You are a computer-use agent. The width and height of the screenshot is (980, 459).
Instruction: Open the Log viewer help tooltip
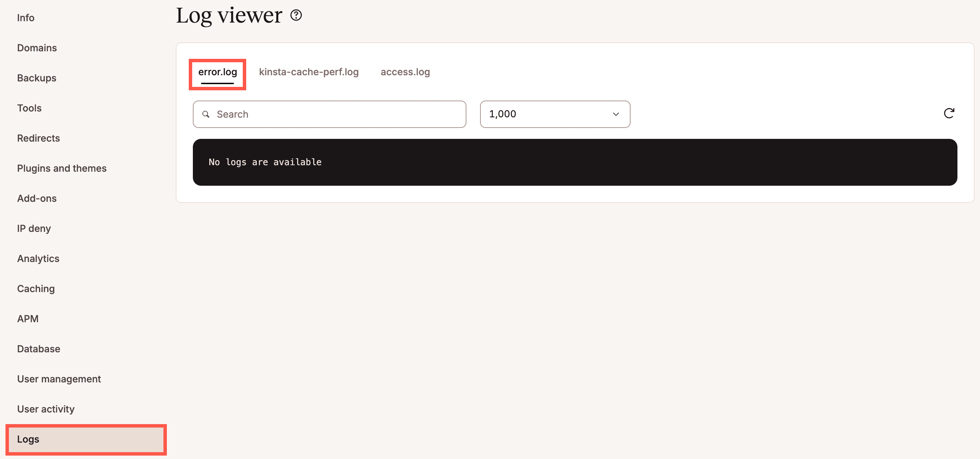[x=296, y=15]
